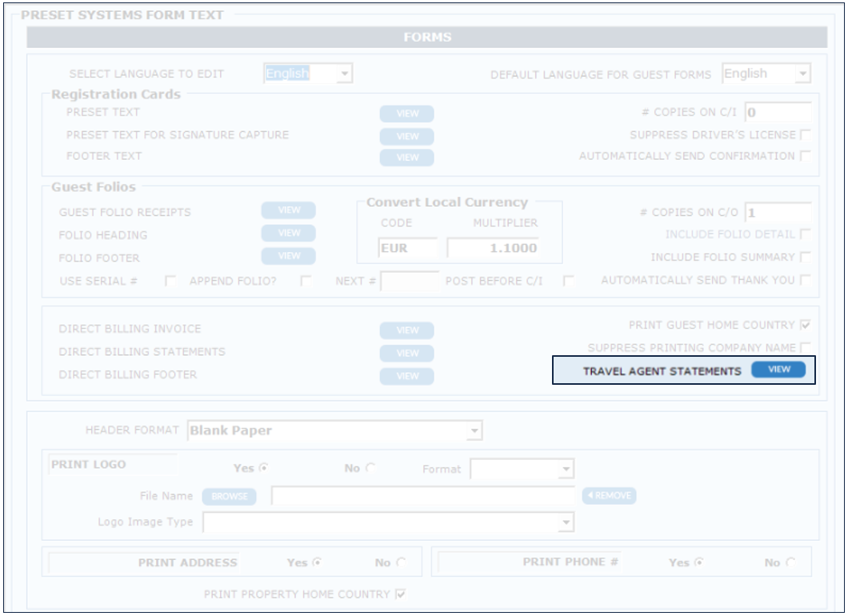Open Guest Folio Receipts VIEW button
This screenshot has width=848, height=616.
[x=288, y=210]
